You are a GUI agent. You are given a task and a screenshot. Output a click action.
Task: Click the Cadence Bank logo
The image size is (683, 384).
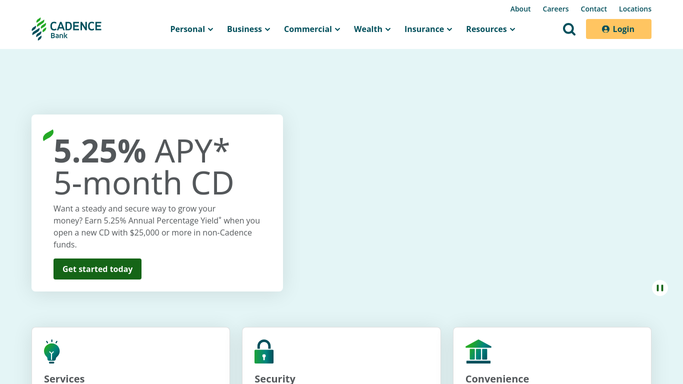(x=66, y=29)
